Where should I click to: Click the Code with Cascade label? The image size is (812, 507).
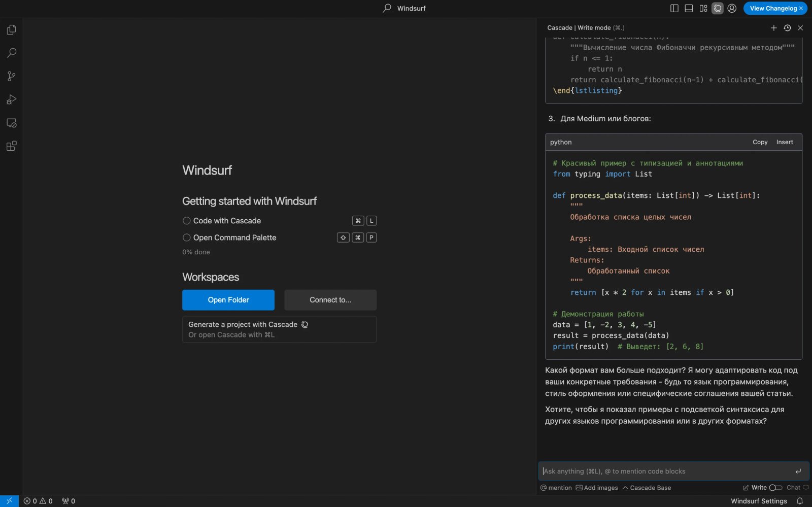click(227, 221)
